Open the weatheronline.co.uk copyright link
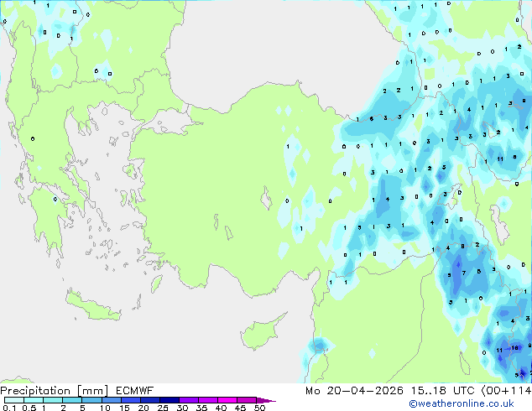 click(462, 403)
